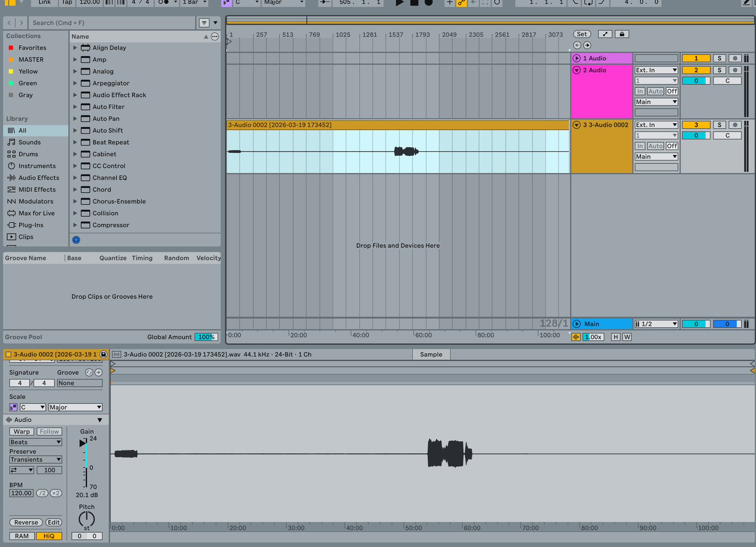The image size is (756, 547).
Task: Enable the Warp switch for the clip
Action: click(x=22, y=432)
